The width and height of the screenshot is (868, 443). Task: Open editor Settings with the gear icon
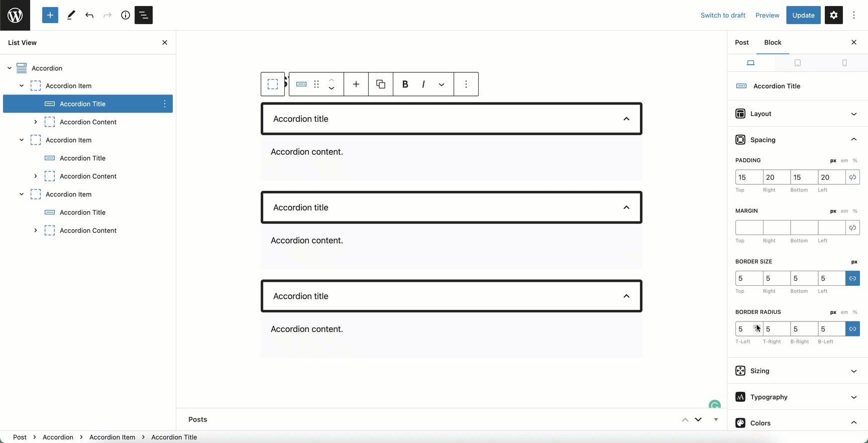coord(833,15)
